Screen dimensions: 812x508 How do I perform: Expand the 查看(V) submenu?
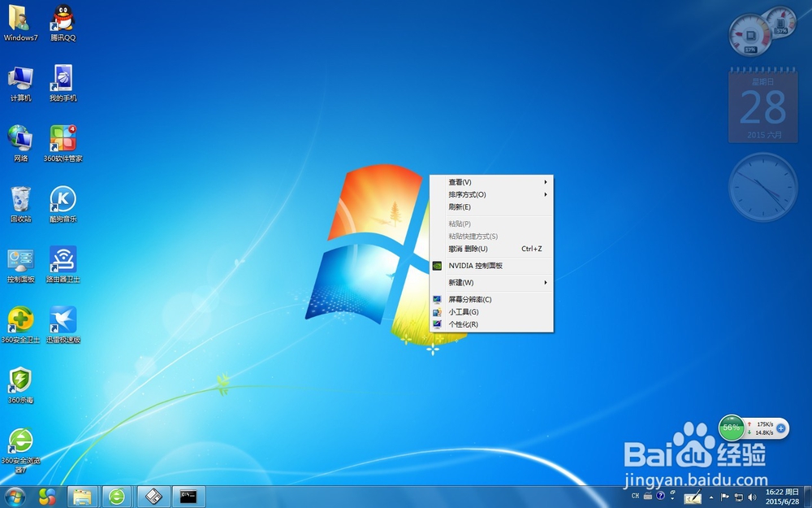[x=491, y=182]
